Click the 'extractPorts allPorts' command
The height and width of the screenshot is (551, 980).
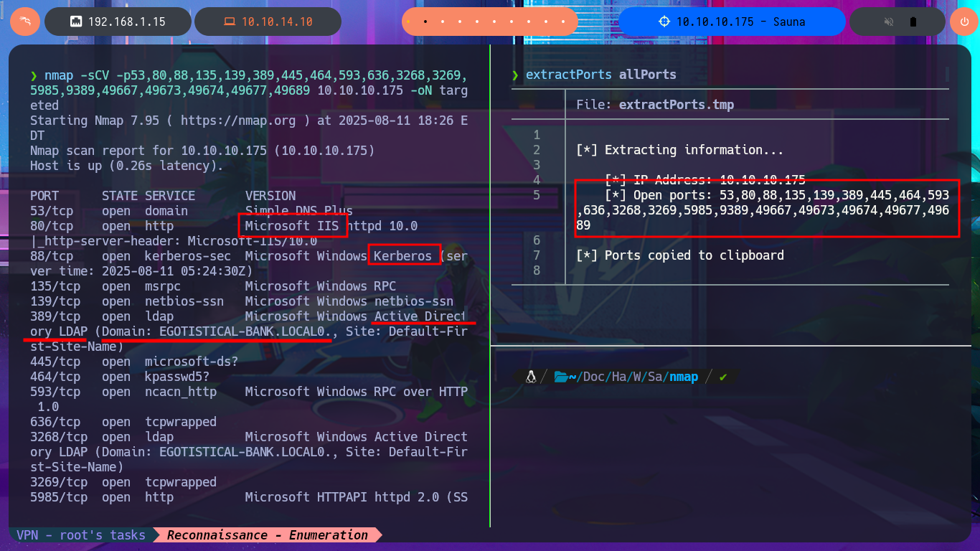point(601,75)
